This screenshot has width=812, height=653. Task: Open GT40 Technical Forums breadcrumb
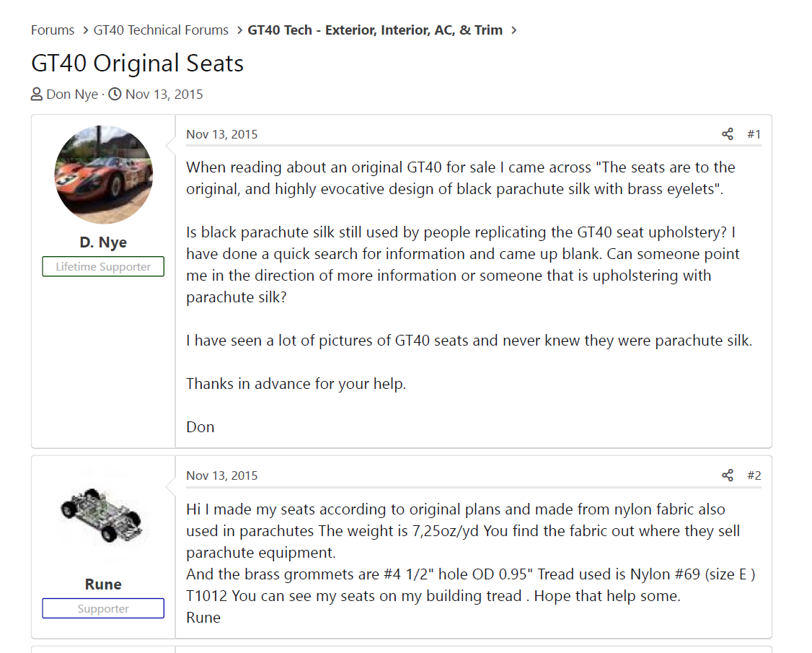tap(161, 30)
